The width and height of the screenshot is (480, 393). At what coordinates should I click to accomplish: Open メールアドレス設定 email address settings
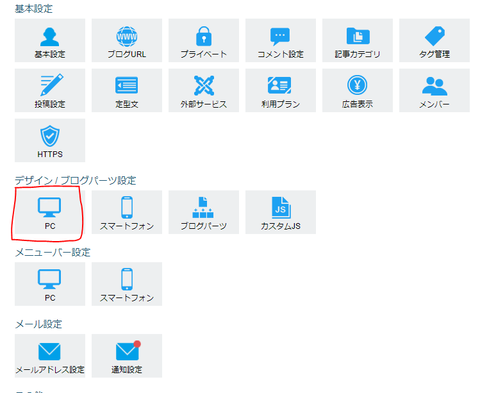pos(50,356)
